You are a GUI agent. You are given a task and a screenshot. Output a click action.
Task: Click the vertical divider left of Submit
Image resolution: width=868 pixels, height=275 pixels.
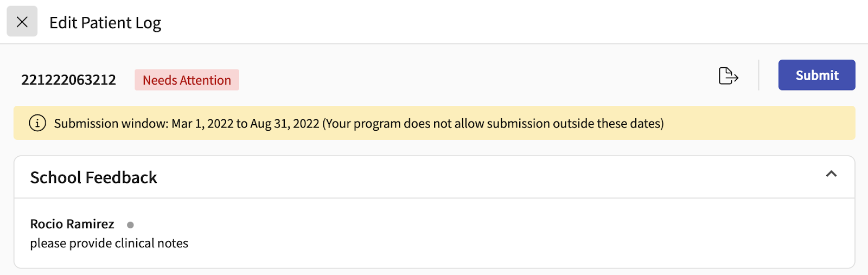tap(758, 75)
